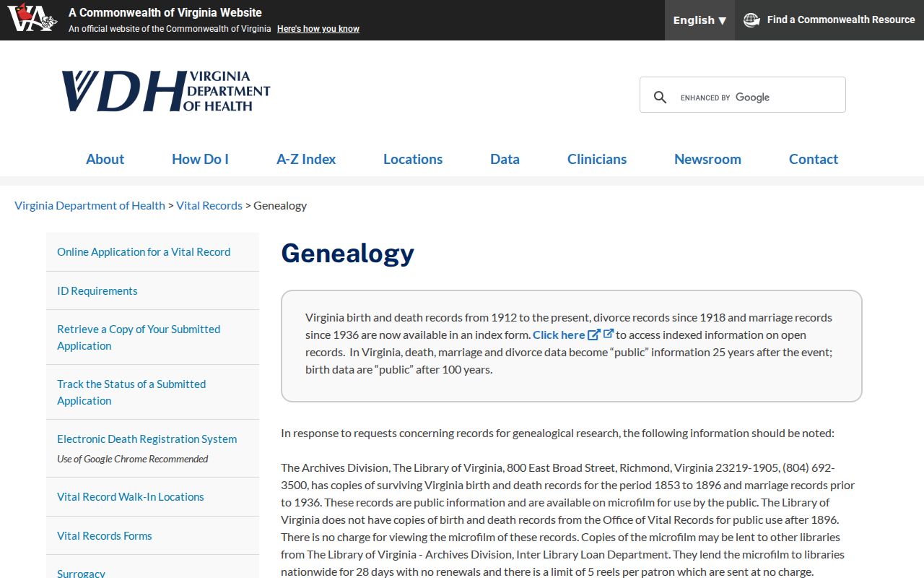Click the Genealogy breadcrumb text
The height and width of the screenshot is (578, 924).
(x=280, y=205)
